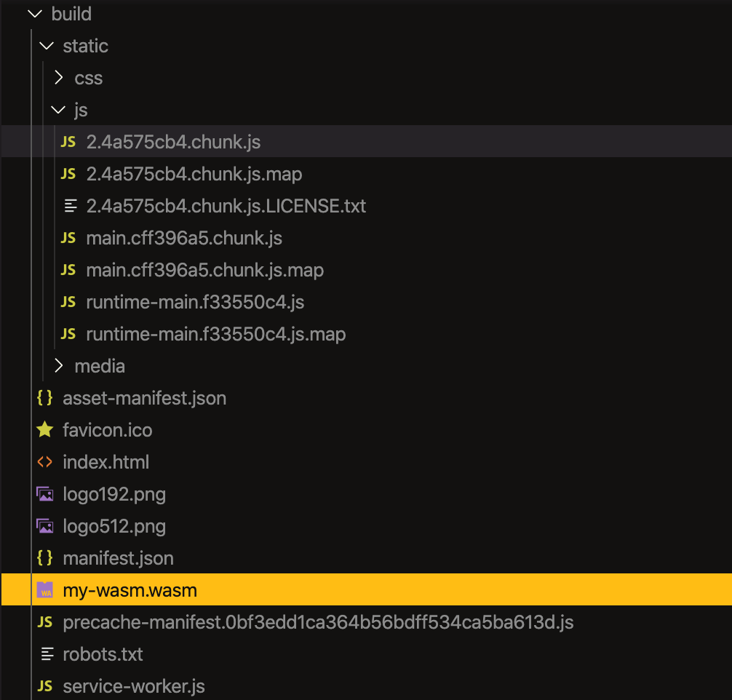Click the braces icon of manifest.json
732x700 pixels.
point(45,557)
